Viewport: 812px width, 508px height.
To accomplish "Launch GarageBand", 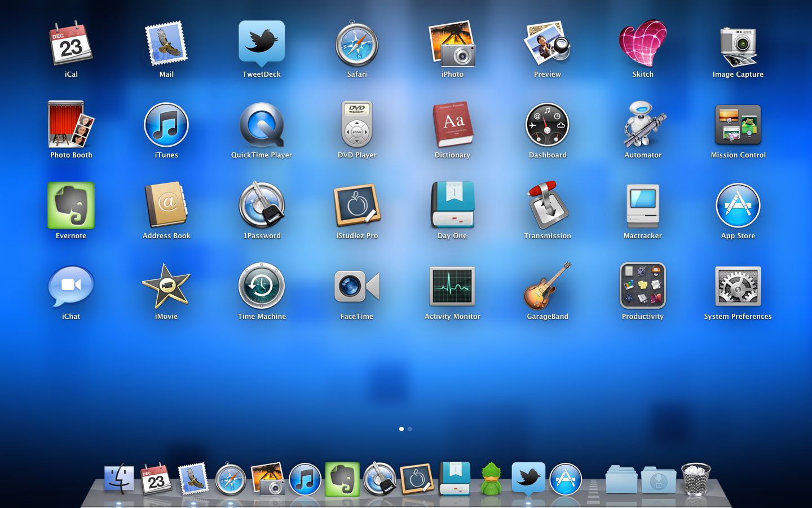I will point(548,286).
